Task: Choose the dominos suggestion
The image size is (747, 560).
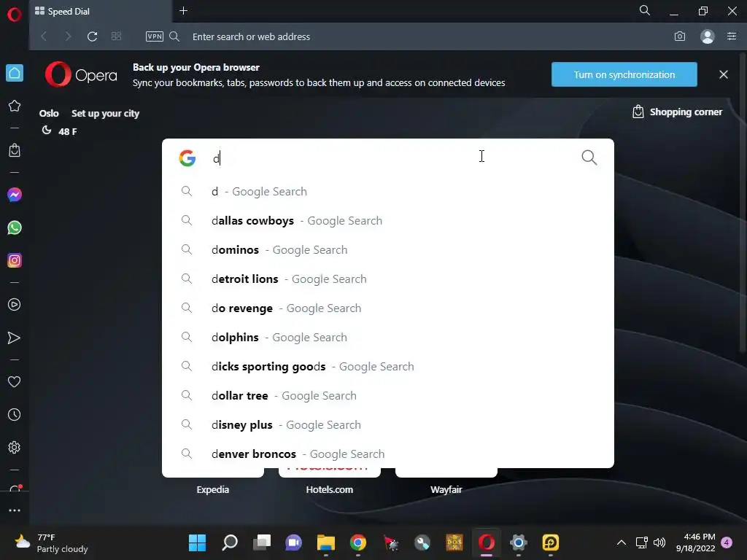Action: [x=388, y=249]
